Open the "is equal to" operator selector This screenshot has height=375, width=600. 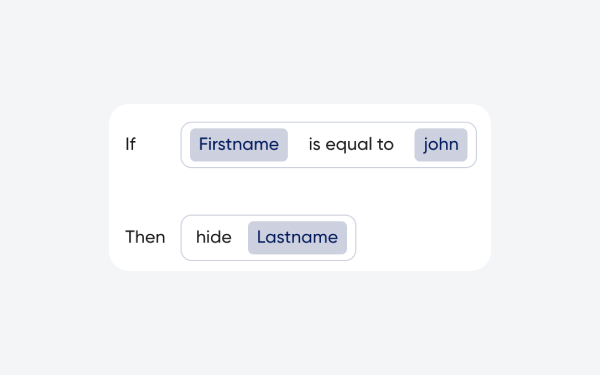pyautogui.click(x=351, y=145)
